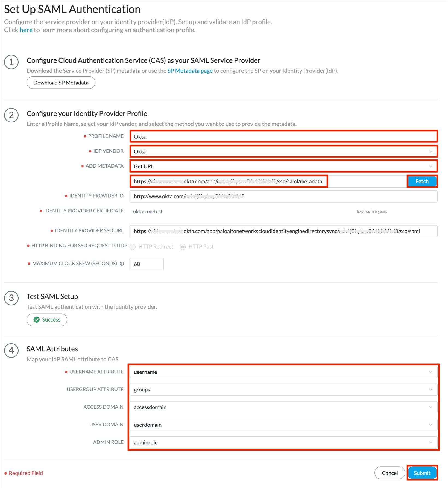Select the HTTP Post radio button
The height and width of the screenshot is (488, 448).
pos(183,247)
